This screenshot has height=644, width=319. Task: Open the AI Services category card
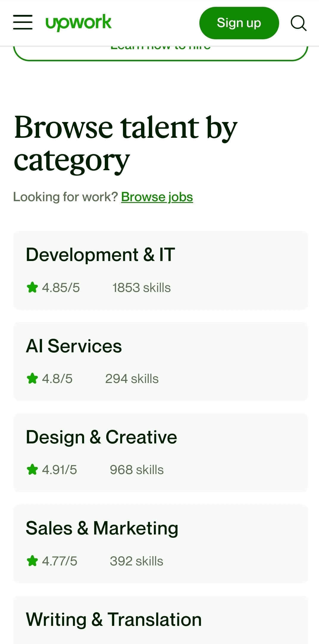pos(74,346)
